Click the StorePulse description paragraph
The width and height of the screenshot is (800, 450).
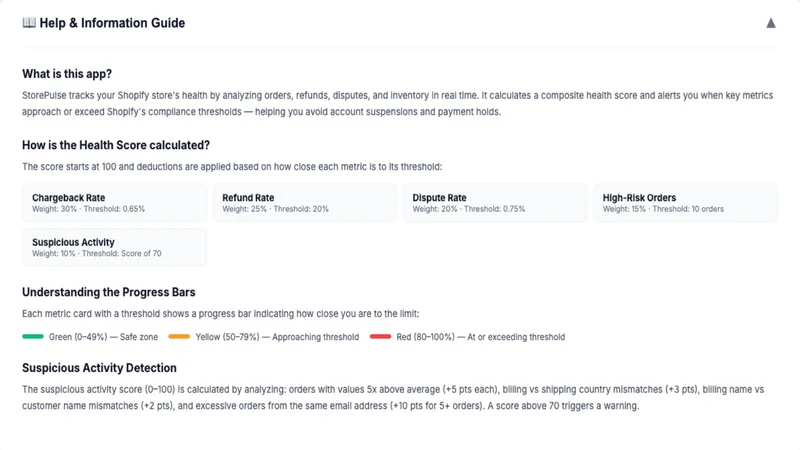point(397,104)
